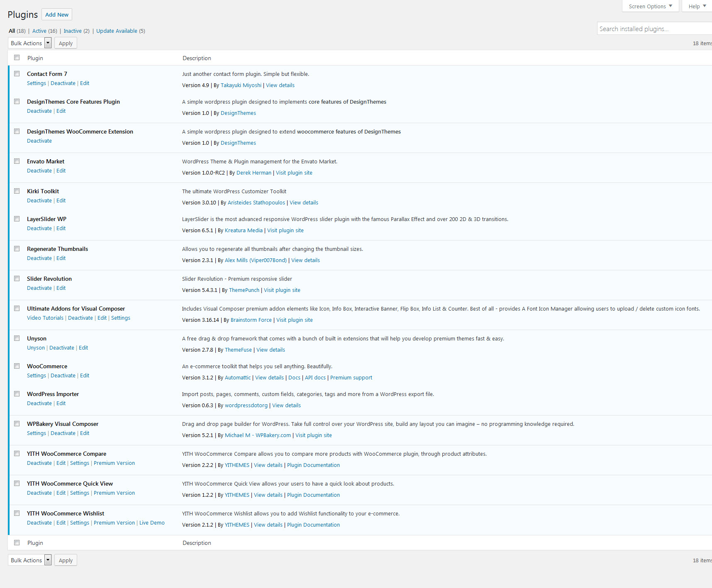The width and height of the screenshot is (712, 588).
Task: Toggle the select-all checkbox in table header
Action: tap(17, 58)
